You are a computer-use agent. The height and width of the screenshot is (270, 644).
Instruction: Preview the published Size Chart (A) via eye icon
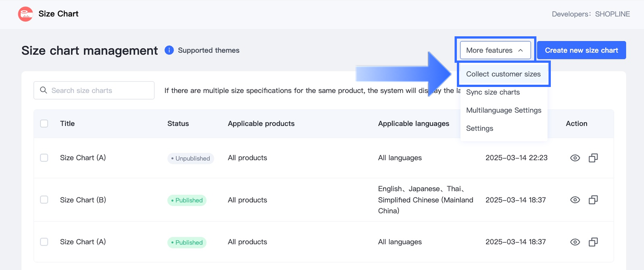click(x=575, y=242)
